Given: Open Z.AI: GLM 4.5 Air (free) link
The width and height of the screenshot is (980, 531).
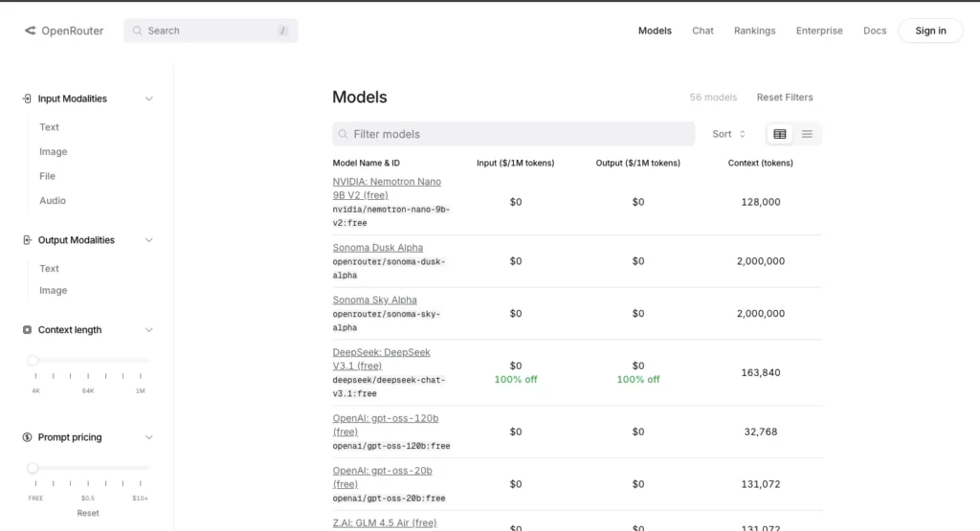Looking at the screenshot, I should [385, 523].
